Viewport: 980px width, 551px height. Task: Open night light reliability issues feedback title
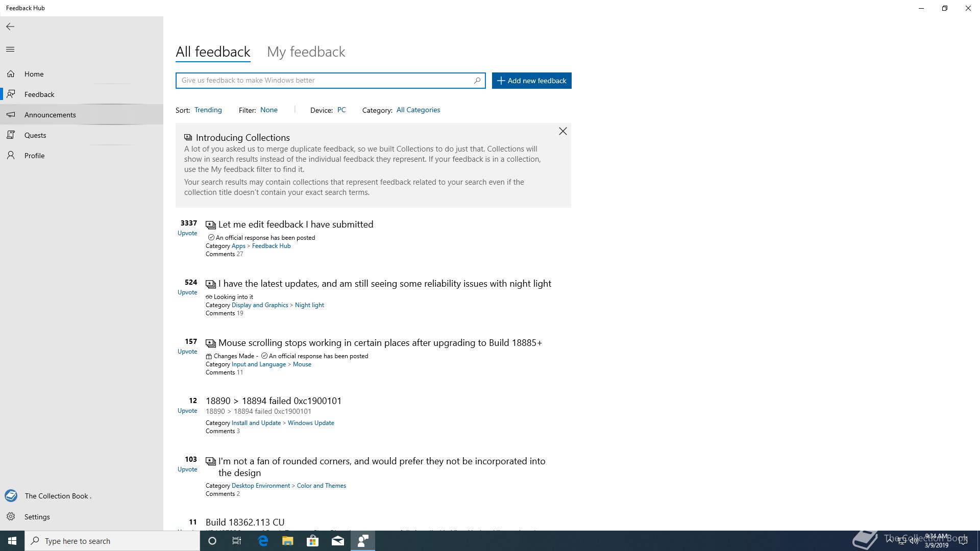pyautogui.click(x=385, y=284)
